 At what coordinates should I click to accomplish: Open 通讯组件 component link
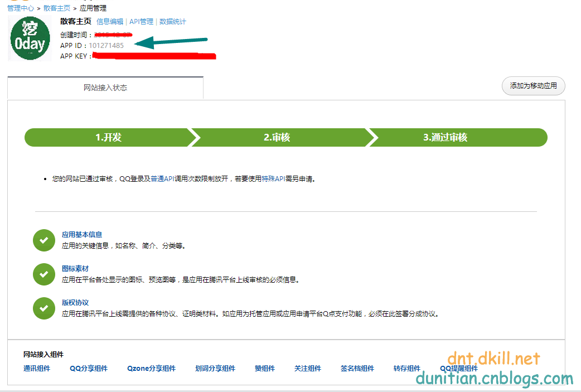(37, 368)
